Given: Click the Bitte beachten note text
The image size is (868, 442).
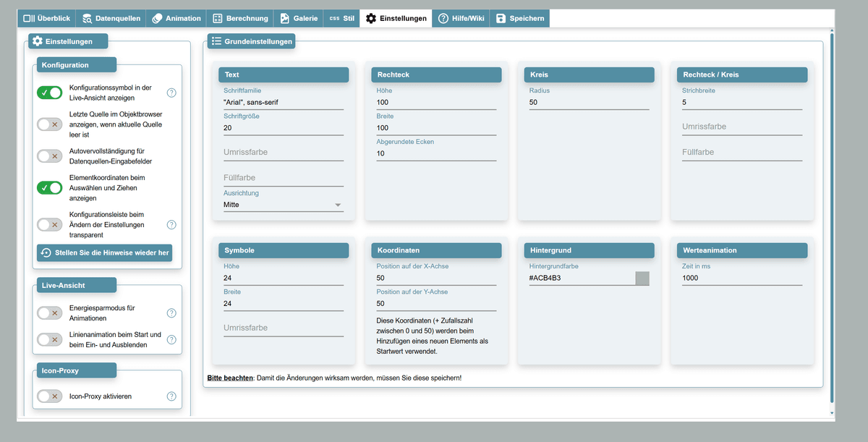Looking at the screenshot, I should (334, 378).
